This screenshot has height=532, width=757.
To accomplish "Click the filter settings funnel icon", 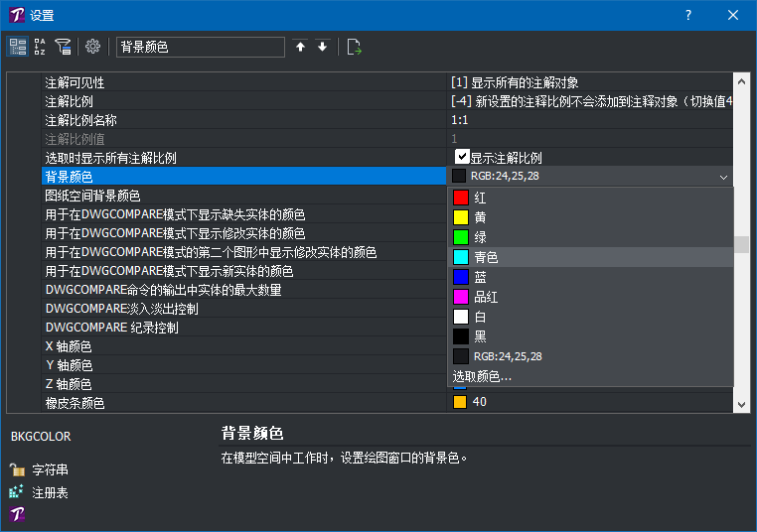I will (x=63, y=47).
